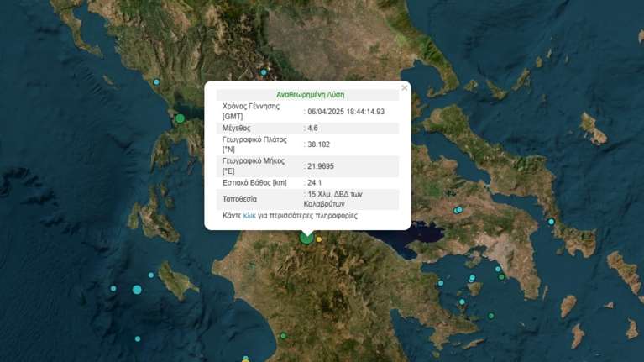Click the 'Αναθεωρημένη Λύση' header text
Image resolution: width=644 pixels, height=362 pixels.
tap(310, 95)
